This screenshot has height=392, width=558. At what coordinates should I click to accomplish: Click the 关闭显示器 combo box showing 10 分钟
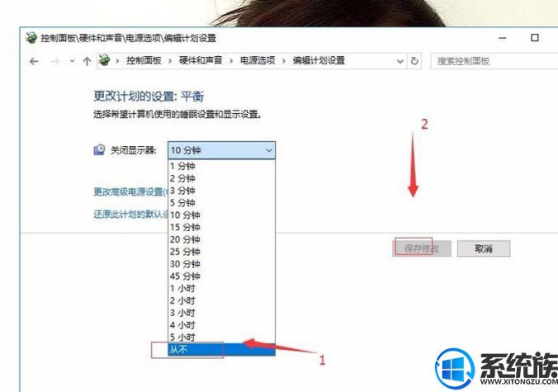[221, 150]
